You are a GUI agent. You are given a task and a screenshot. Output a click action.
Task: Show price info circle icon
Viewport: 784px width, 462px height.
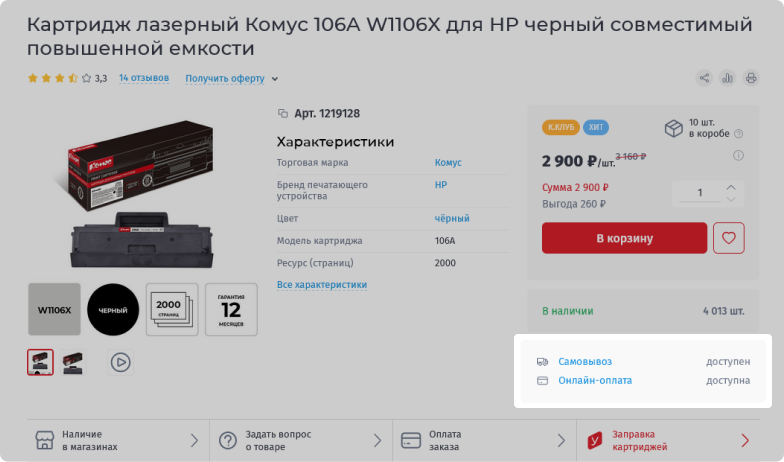tap(738, 156)
